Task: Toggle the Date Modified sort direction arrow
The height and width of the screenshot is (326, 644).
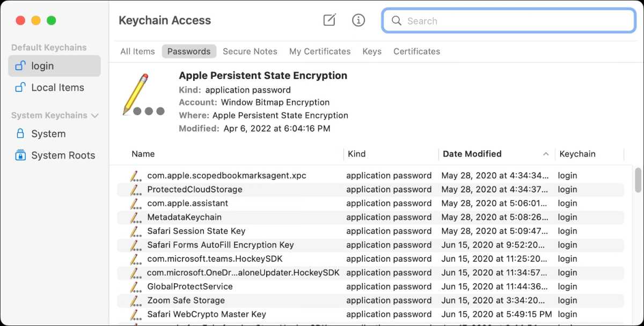Action: tap(546, 154)
